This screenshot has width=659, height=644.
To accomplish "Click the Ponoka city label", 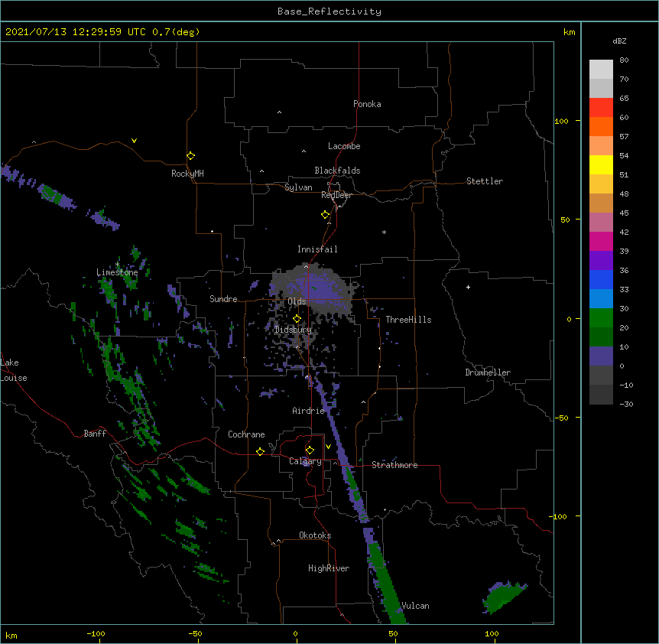I will [x=367, y=104].
